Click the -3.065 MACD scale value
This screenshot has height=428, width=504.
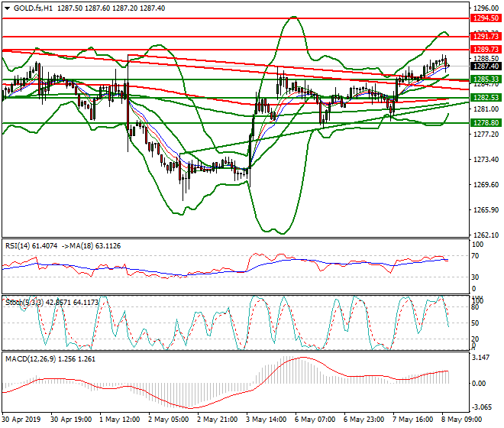482,407
